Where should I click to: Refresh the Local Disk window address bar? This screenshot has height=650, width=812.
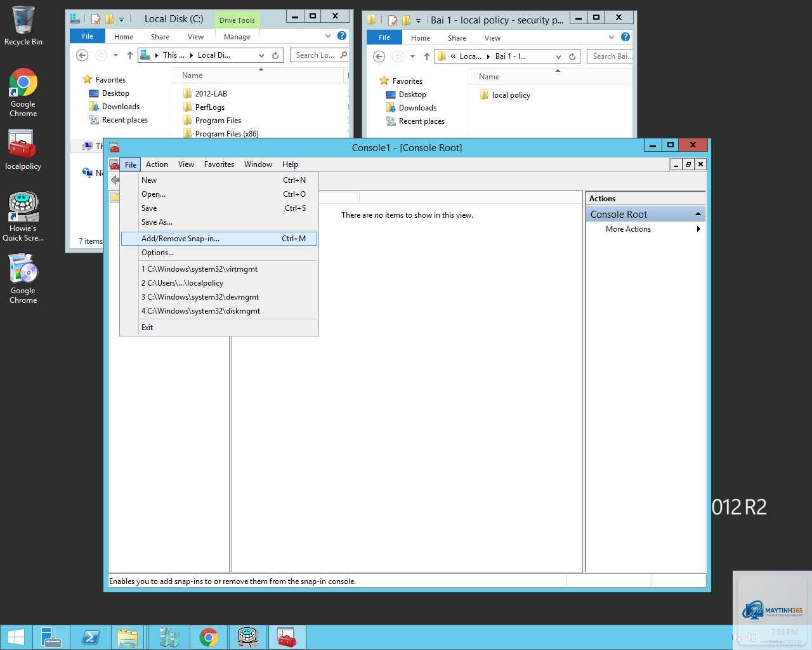[x=275, y=55]
